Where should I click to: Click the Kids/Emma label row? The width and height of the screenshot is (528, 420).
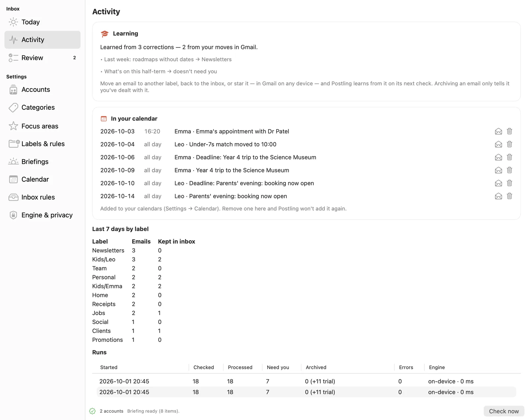click(x=144, y=286)
